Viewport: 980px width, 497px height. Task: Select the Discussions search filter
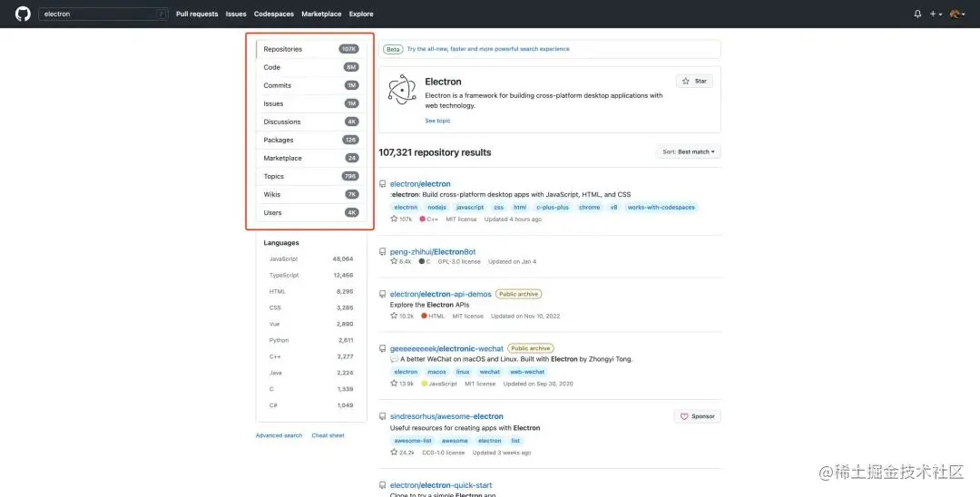coord(311,122)
